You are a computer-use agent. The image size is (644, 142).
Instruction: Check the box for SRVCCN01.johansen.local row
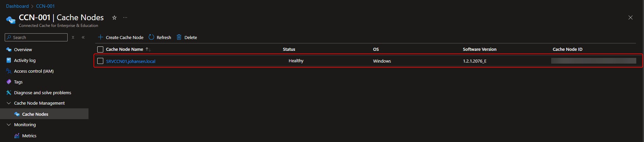click(x=100, y=61)
